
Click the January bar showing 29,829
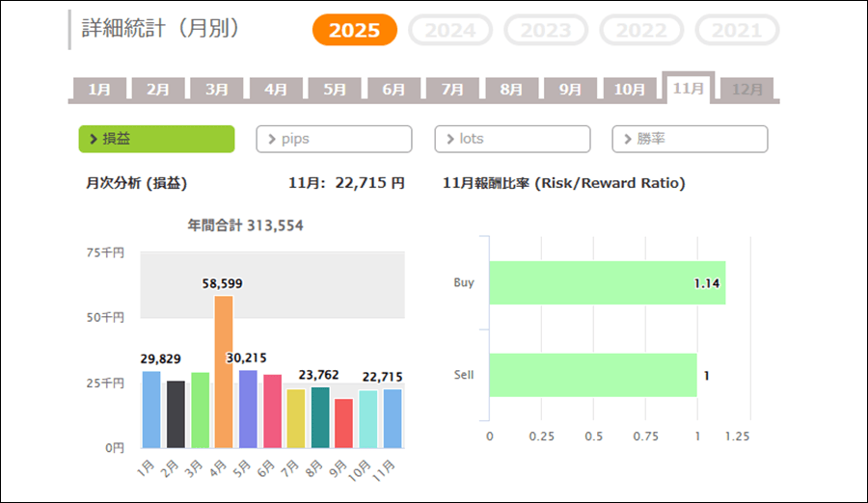pyautogui.click(x=151, y=410)
